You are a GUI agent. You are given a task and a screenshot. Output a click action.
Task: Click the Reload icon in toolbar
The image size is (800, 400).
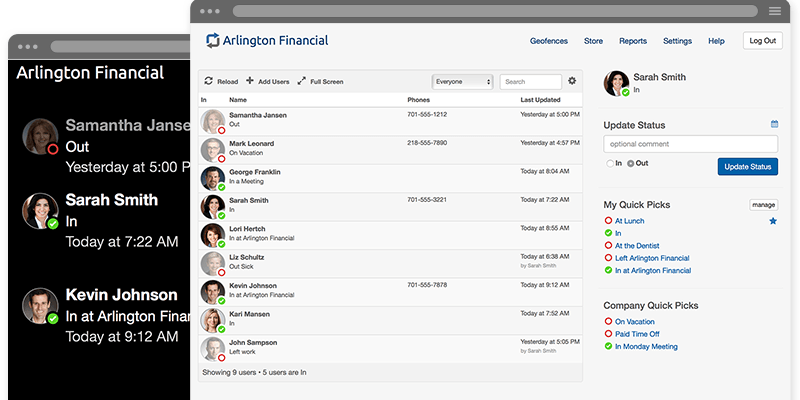tap(207, 81)
